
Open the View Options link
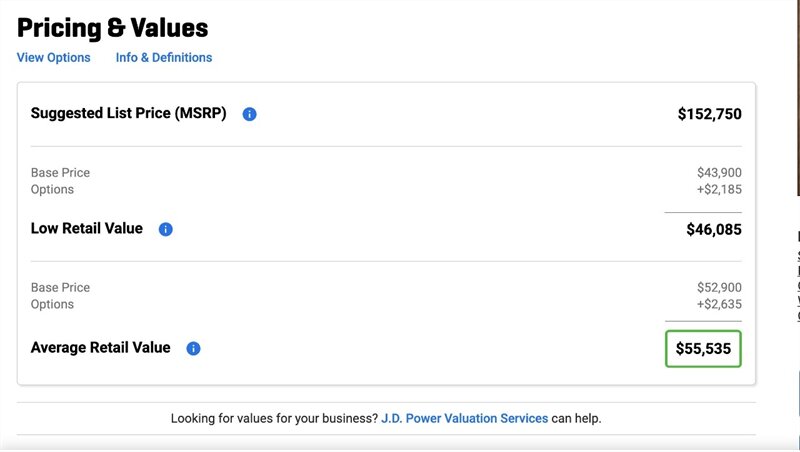pyautogui.click(x=54, y=58)
